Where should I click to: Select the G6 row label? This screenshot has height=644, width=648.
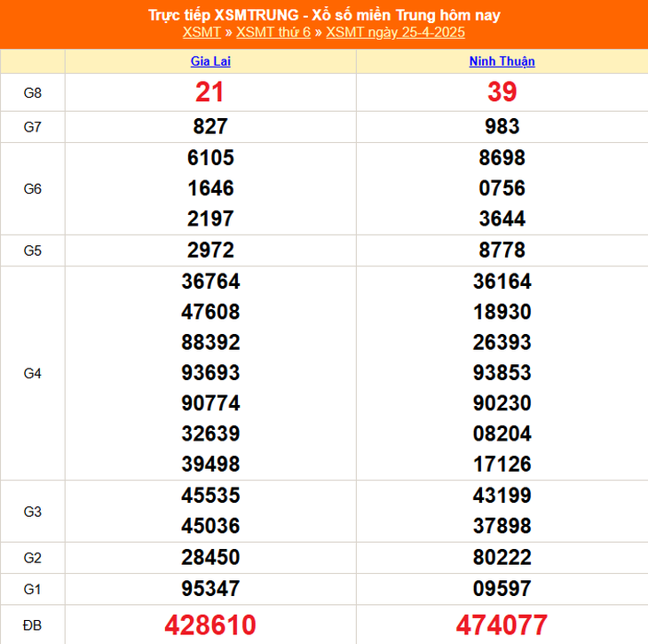33,189
